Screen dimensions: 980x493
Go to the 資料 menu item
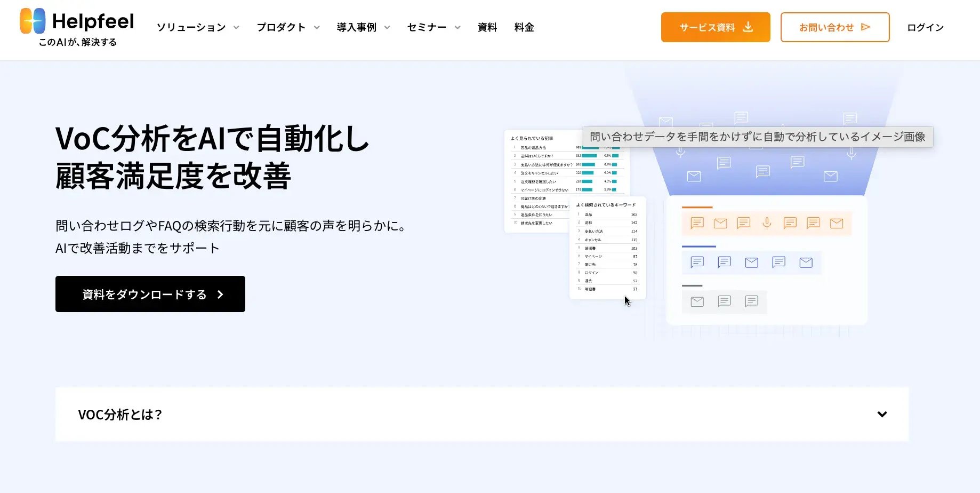click(x=487, y=27)
